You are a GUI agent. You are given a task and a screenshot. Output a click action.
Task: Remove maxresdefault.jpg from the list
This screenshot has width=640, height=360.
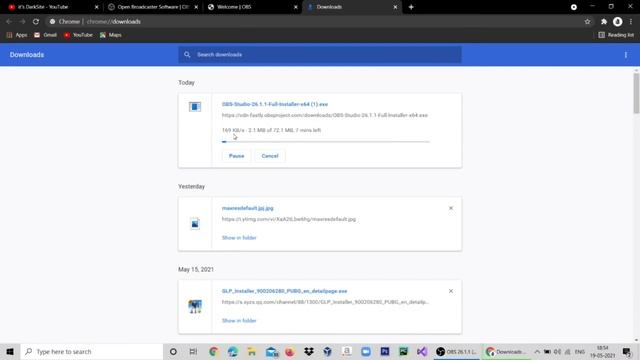[451, 208]
